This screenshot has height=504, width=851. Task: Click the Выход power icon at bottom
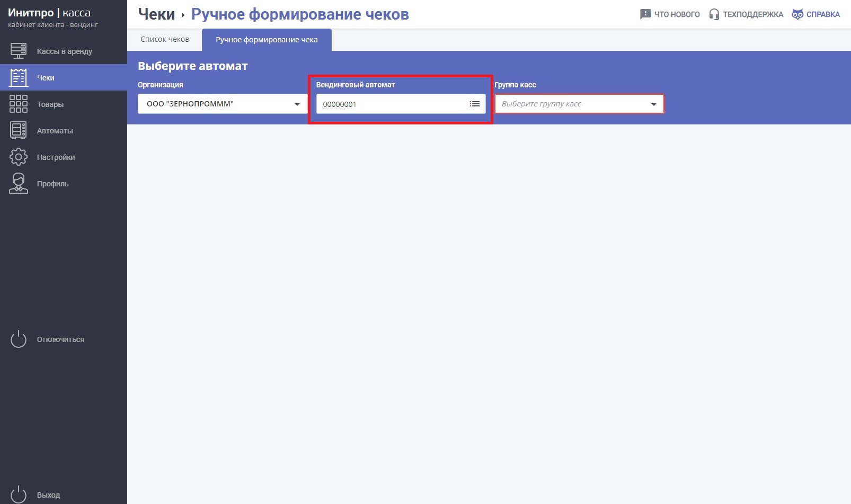coord(19,494)
